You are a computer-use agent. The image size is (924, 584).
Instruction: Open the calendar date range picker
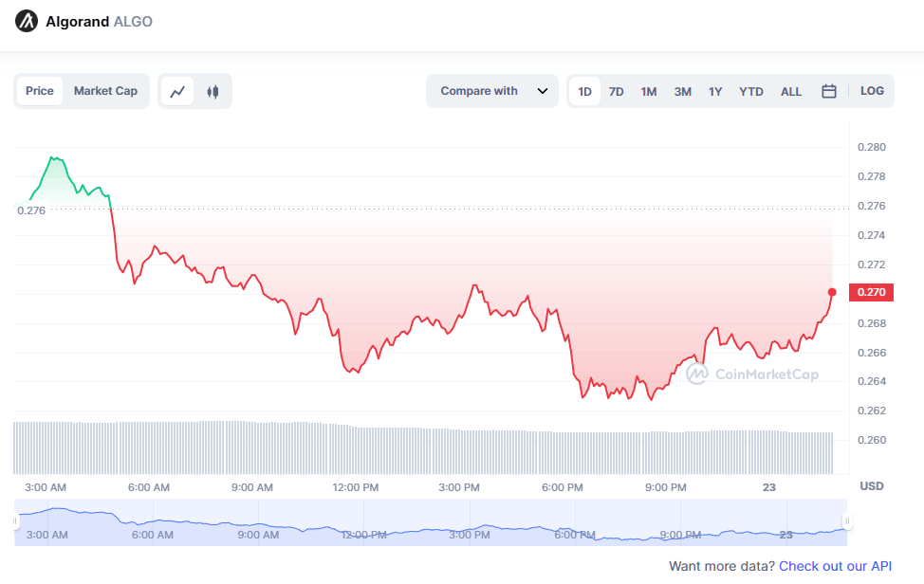tap(828, 91)
